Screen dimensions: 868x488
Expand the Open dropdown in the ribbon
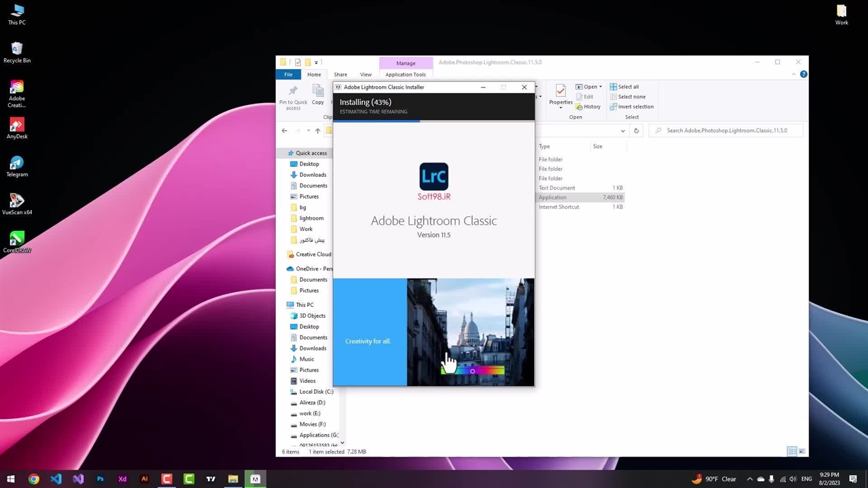(600, 87)
